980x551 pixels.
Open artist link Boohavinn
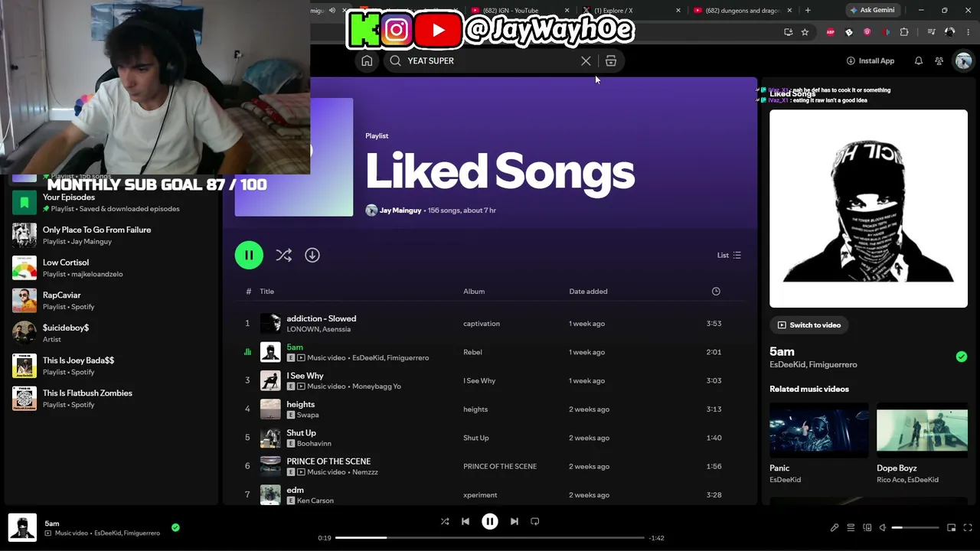click(x=314, y=444)
